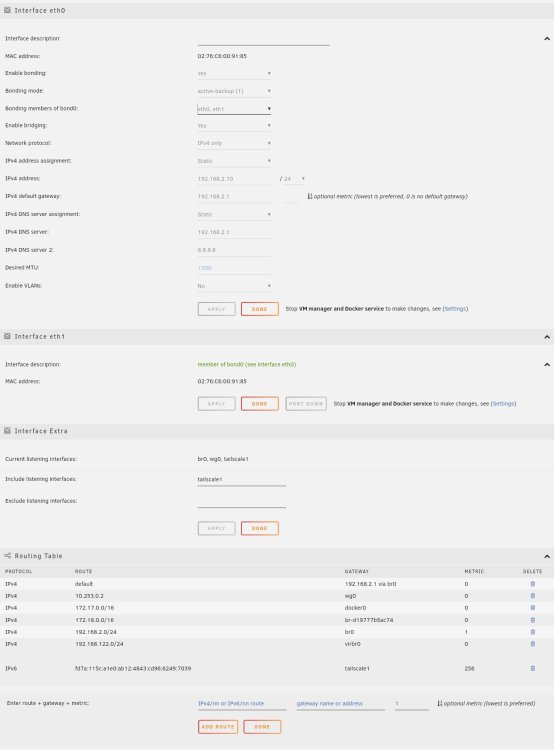Open the Enable bonding dropdown
Image resolution: width=554 pixels, height=750 pixels.
tap(234, 74)
